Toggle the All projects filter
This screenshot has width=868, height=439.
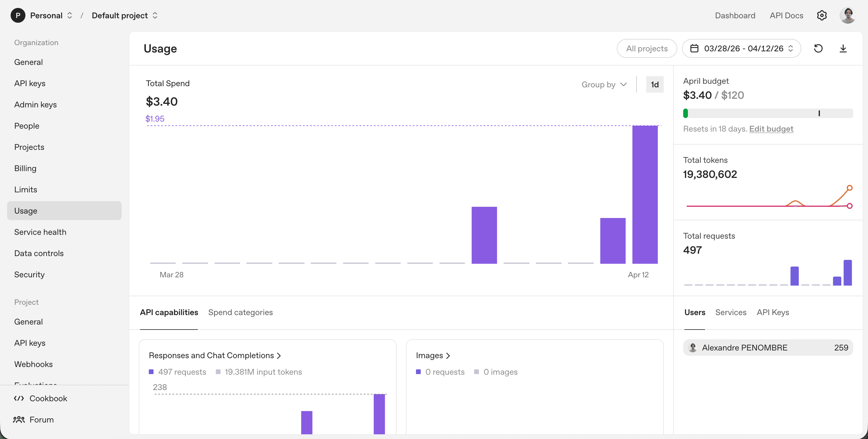click(646, 48)
